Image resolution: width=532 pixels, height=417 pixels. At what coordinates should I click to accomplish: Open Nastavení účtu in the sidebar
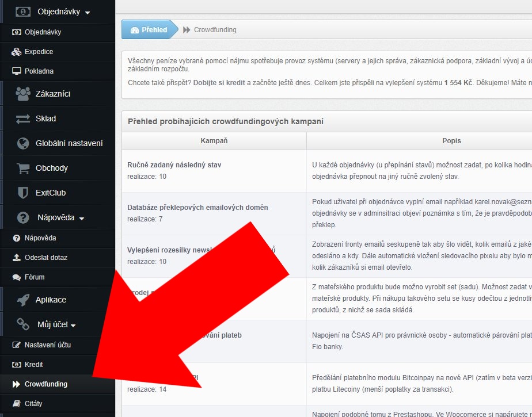pos(47,345)
